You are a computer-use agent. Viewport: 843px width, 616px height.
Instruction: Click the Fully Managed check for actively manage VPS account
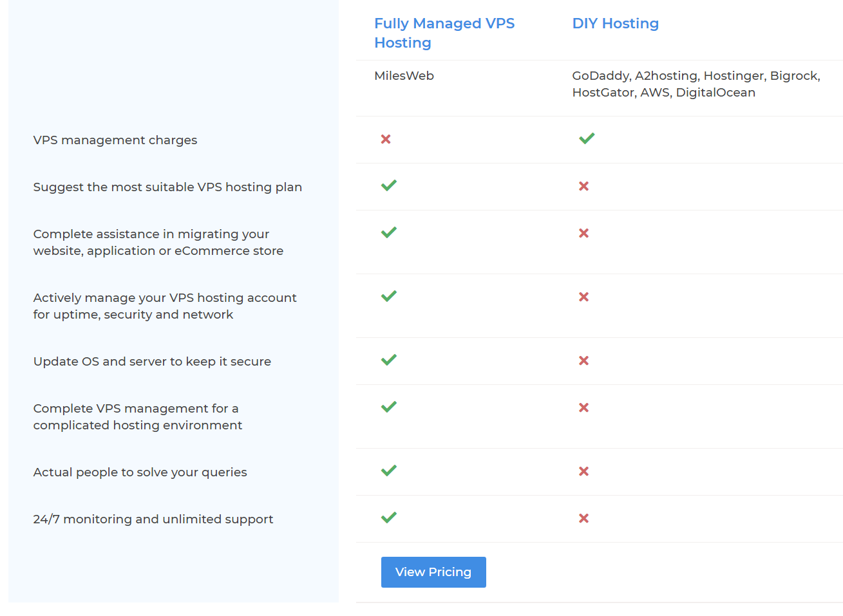389,296
